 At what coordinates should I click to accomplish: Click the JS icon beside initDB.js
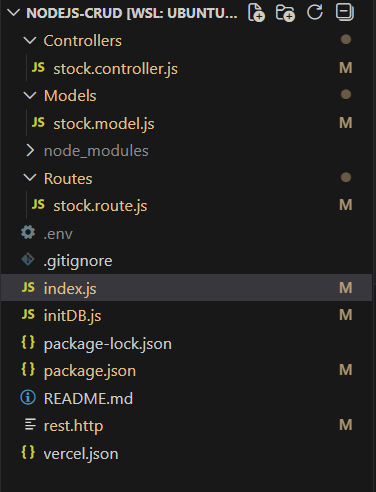(28, 314)
